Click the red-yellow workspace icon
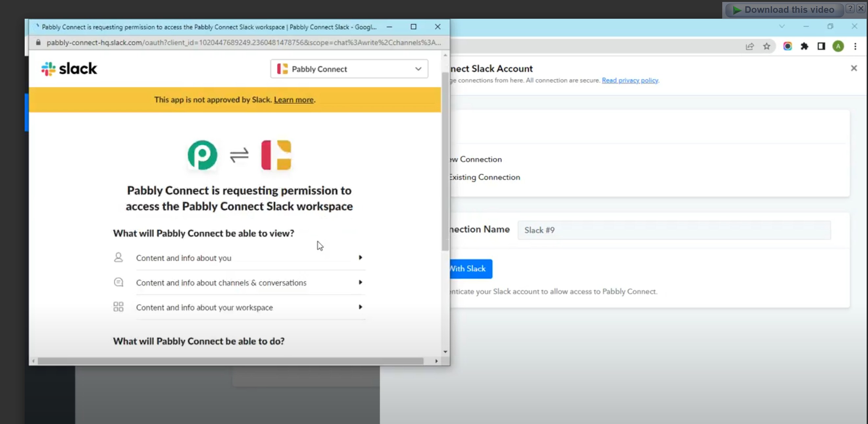 tap(276, 155)
